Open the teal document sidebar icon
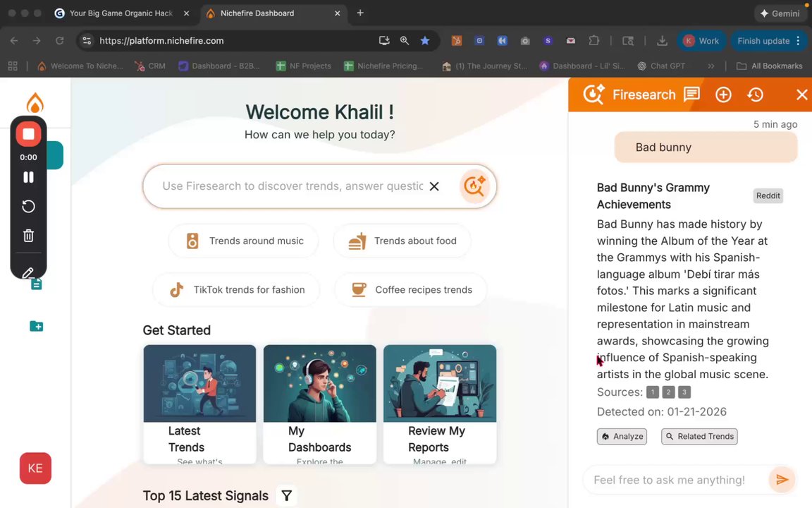The image size is (812, 508). (37, 284)
